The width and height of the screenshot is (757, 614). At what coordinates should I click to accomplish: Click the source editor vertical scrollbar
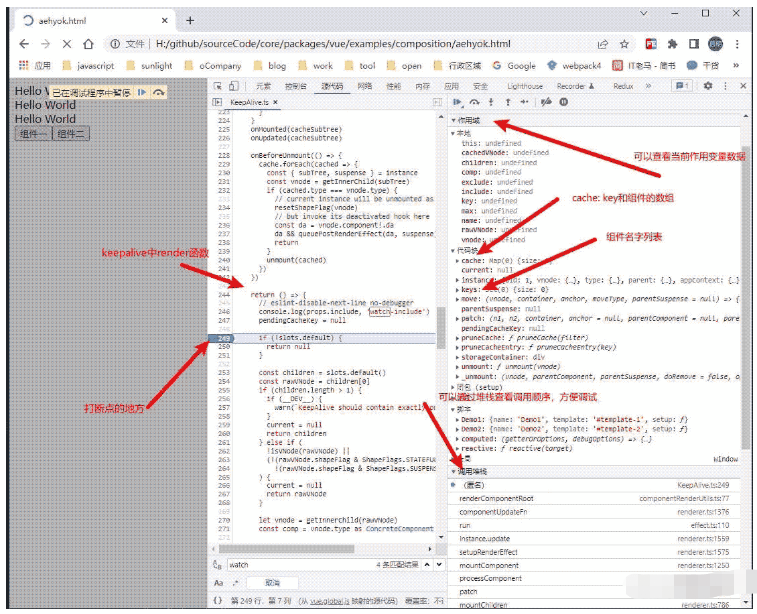coord(440,328)
